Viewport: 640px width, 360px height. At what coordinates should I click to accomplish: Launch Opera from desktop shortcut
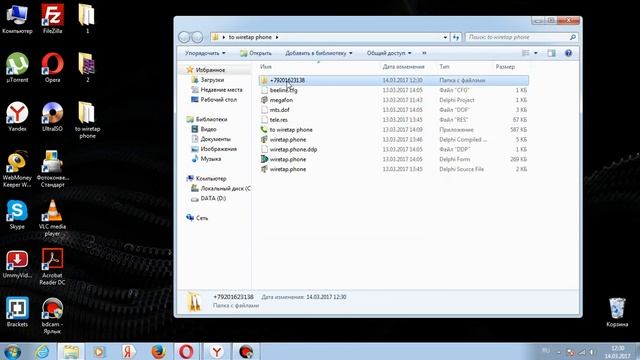(x=52, y=67)
